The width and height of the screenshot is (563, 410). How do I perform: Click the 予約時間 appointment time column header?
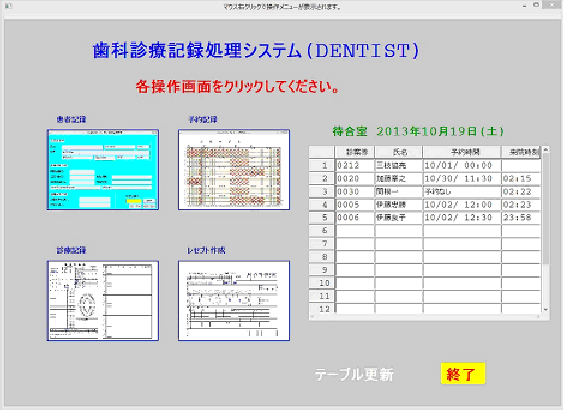coord(462,152)
